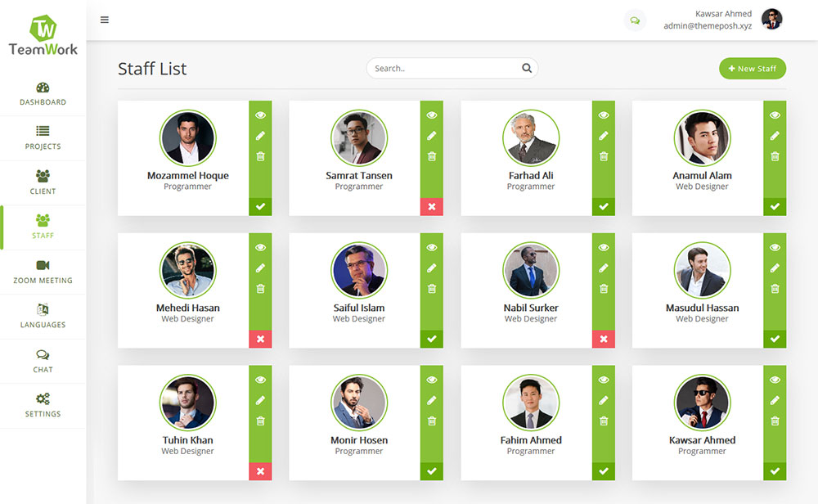Open the Client section from sidebar
The width and height of the screenshot is (818, 504).
43,180
